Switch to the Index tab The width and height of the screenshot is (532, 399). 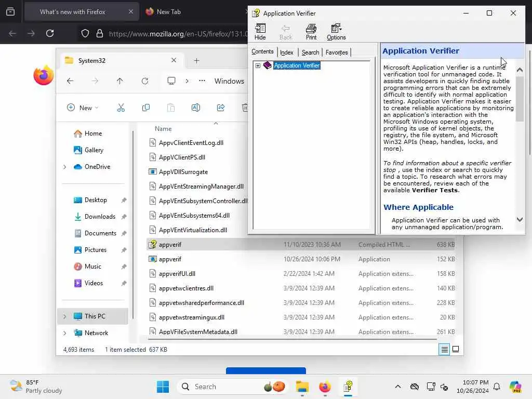[286, 52]
